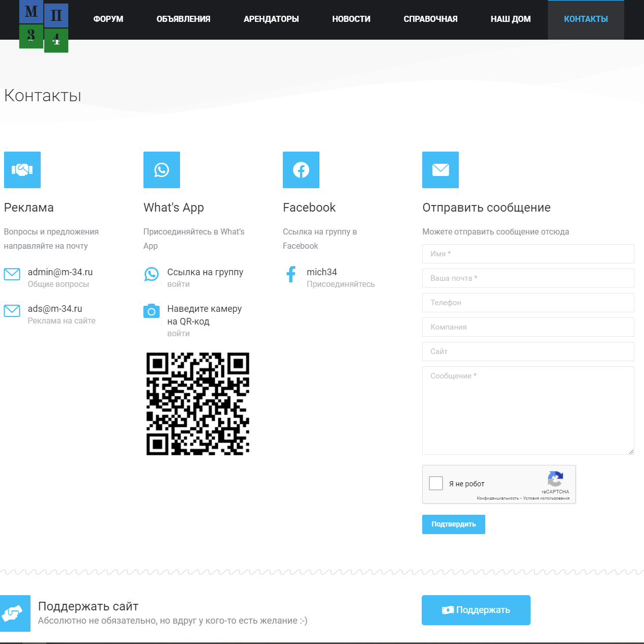Click the donate hand icon beside Поддержать сайт
644x644 pixels.
[15, 613]
